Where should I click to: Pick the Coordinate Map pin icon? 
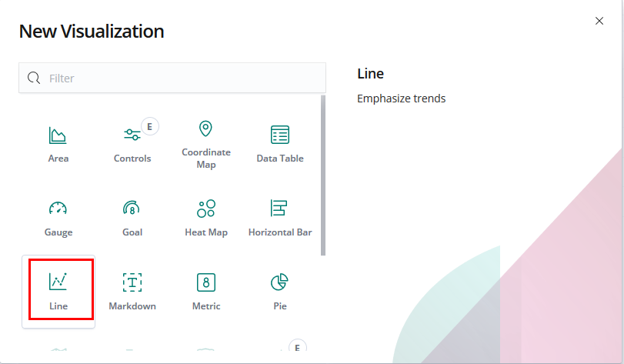(x=205, y=129)
